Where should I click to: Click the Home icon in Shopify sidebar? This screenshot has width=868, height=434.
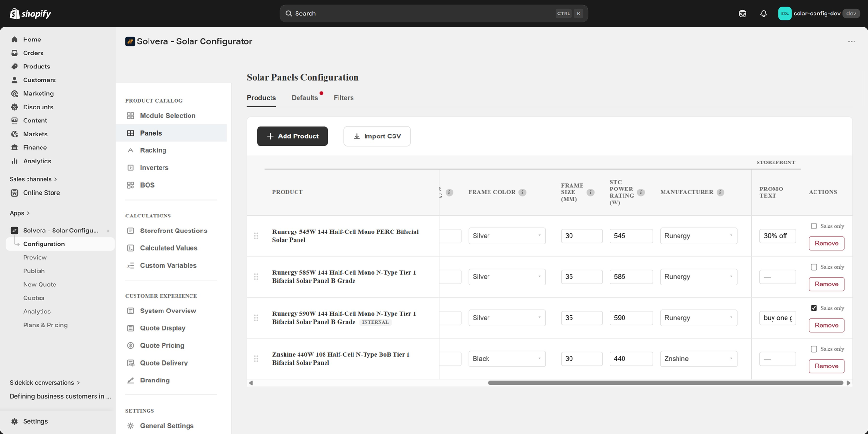click(14, 40)
